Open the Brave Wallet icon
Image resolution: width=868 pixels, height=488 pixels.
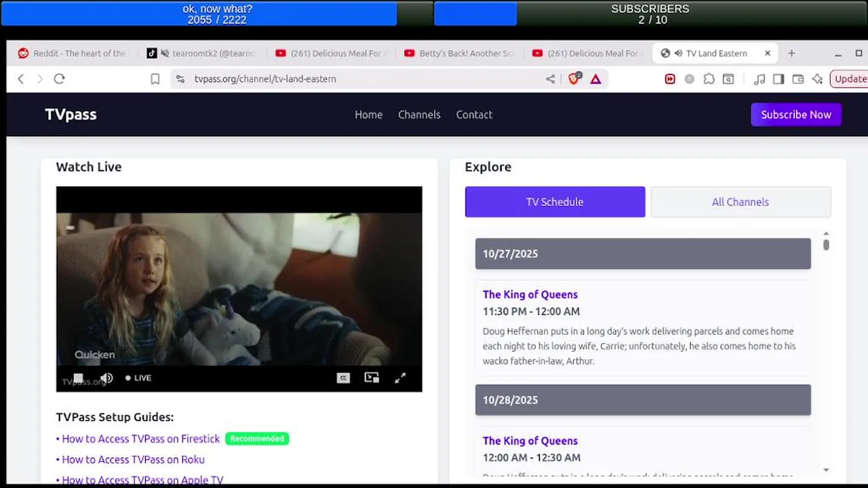(798, 79)
